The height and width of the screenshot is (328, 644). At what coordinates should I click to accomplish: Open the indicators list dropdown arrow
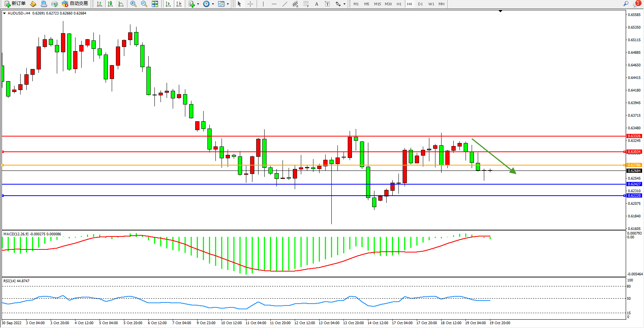click(198, 4)
